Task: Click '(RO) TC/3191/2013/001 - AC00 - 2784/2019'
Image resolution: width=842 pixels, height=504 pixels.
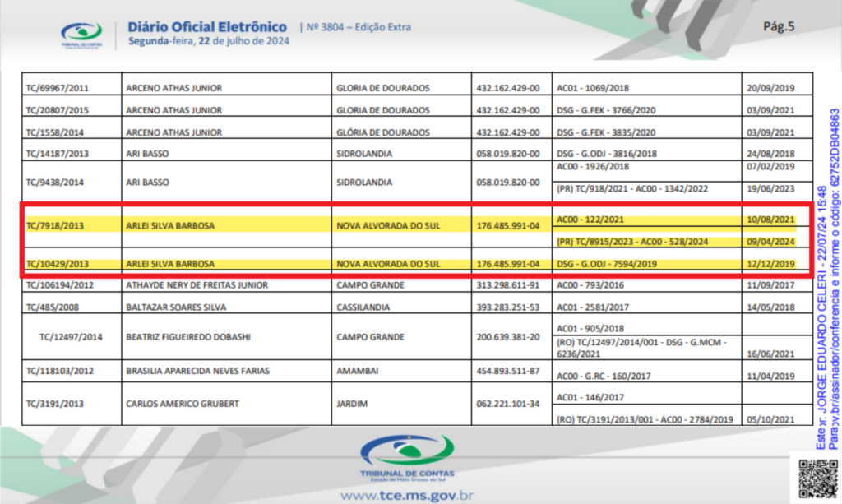Action: [x=645, y=420]
